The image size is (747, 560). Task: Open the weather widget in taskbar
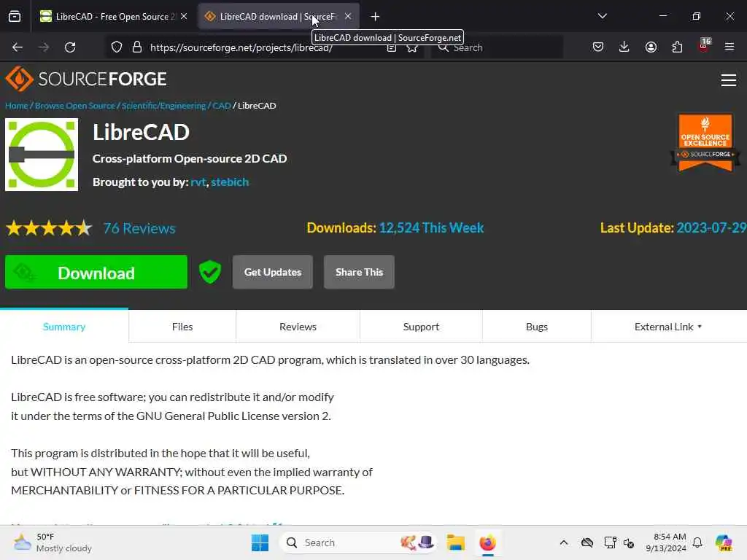[x=53, y=542]
